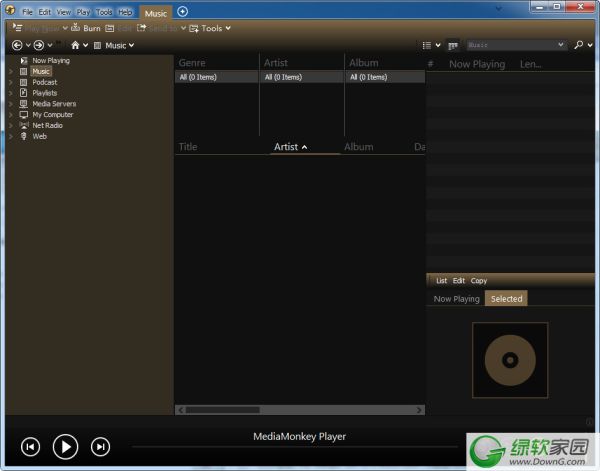Open the View menu

pos(64,12)
